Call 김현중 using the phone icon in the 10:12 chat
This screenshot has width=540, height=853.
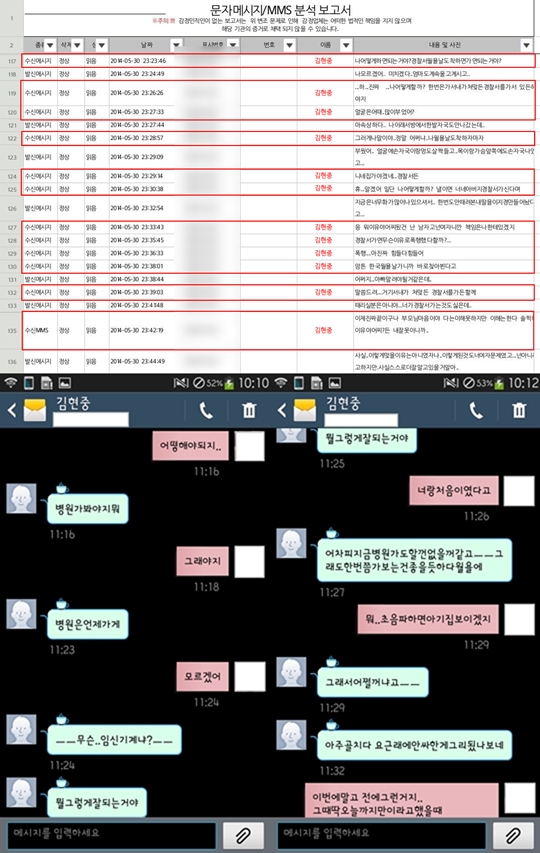click(476, 410)
